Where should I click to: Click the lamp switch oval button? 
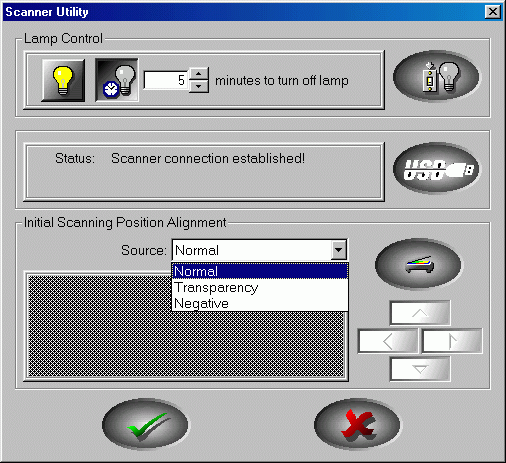pyautogui.click(x=436, y=76)
